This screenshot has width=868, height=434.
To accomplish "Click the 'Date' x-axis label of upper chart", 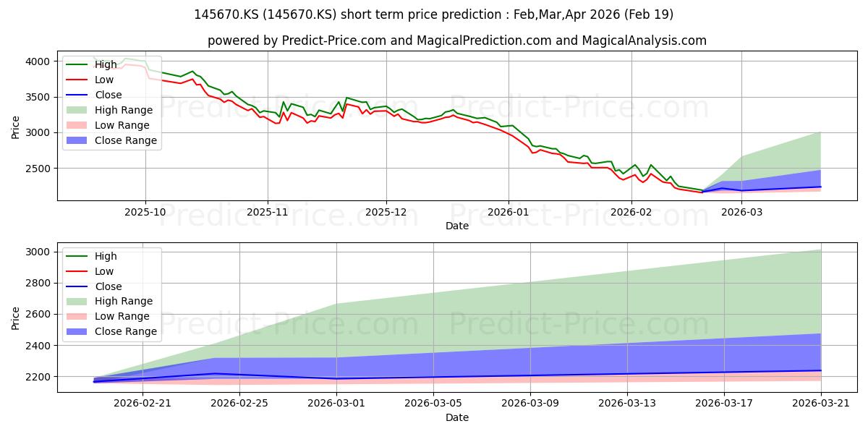I will [x=457, y=226].
